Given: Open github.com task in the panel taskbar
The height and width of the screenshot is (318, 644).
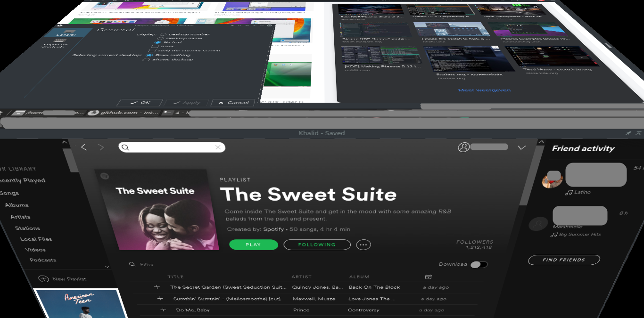Looking at the screenshot, I should coord(124,113).
